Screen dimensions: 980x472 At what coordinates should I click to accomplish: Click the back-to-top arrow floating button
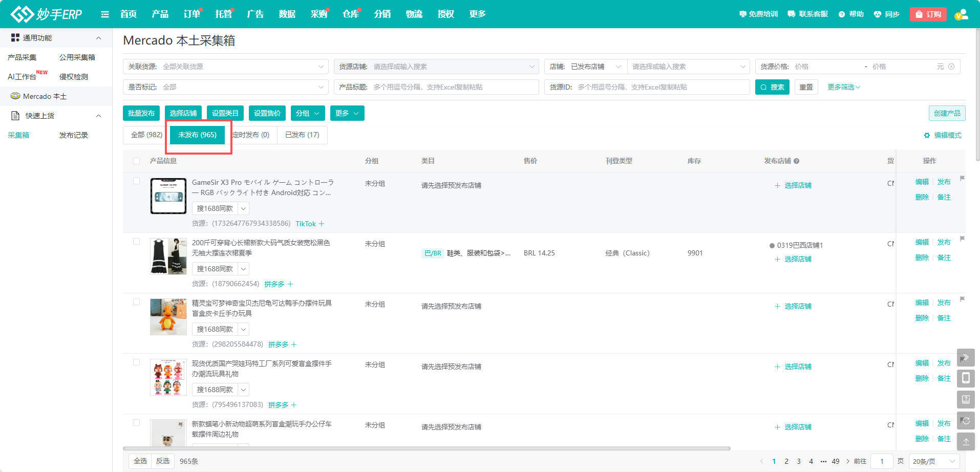(x=966, y=442)
